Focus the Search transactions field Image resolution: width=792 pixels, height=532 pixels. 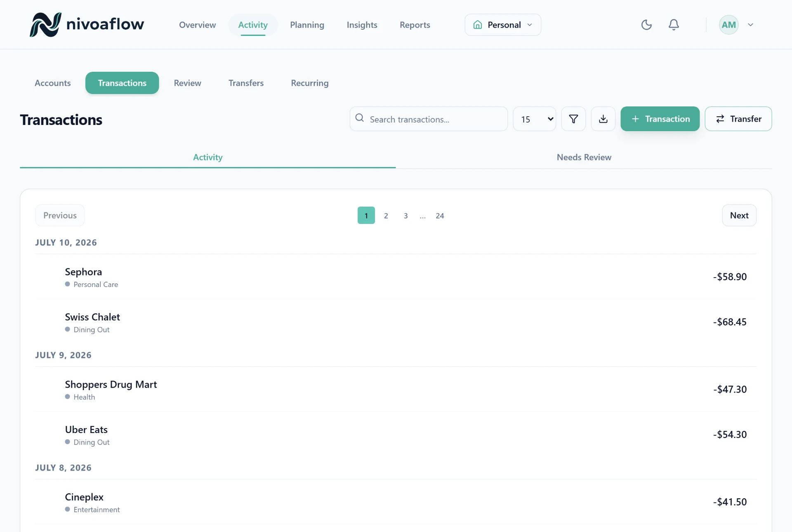point(429,119)
